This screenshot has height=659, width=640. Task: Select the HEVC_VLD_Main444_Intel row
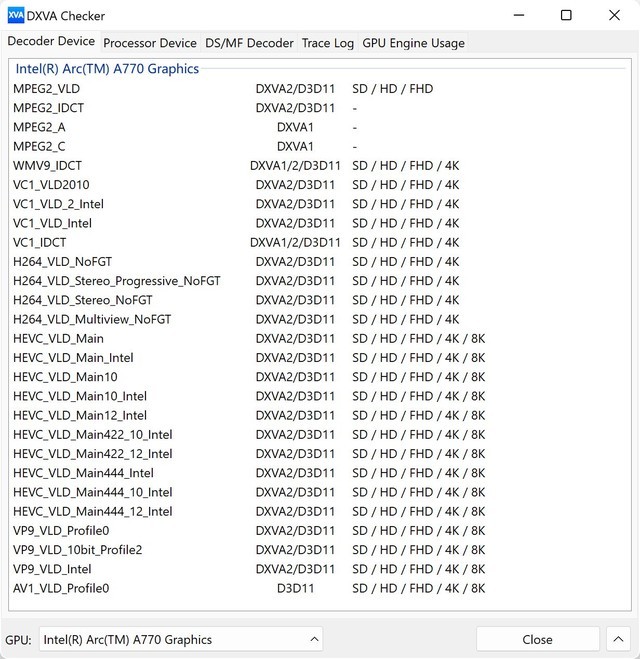point(319,473)
